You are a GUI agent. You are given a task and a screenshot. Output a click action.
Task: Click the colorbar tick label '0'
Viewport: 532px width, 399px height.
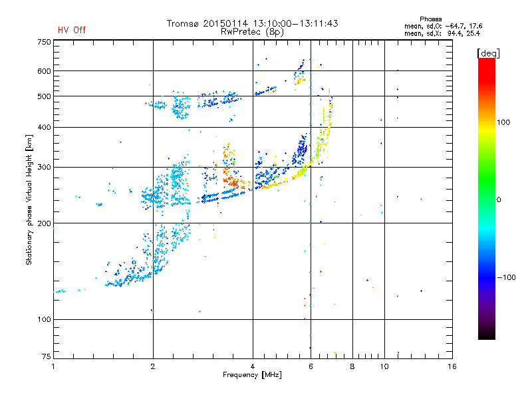499,200
